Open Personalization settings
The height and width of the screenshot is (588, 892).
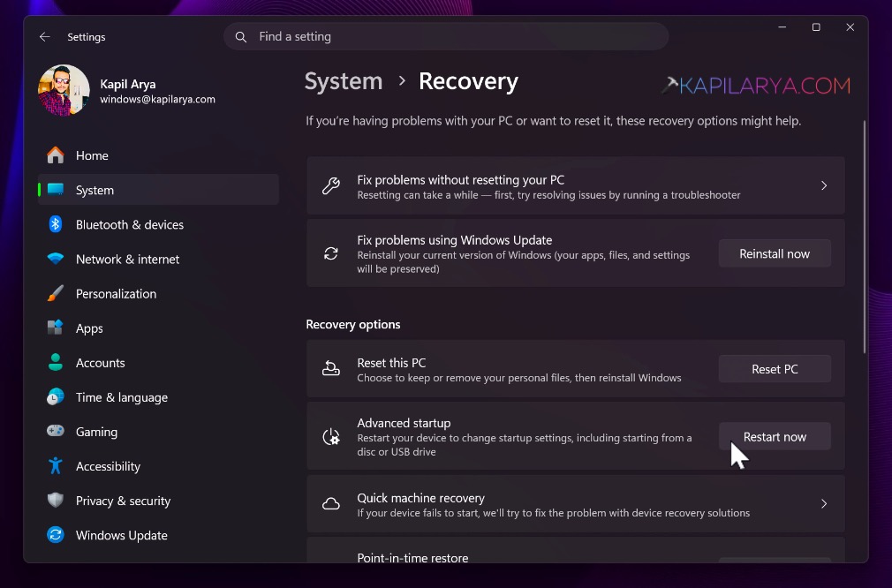(x=158, y=294)
